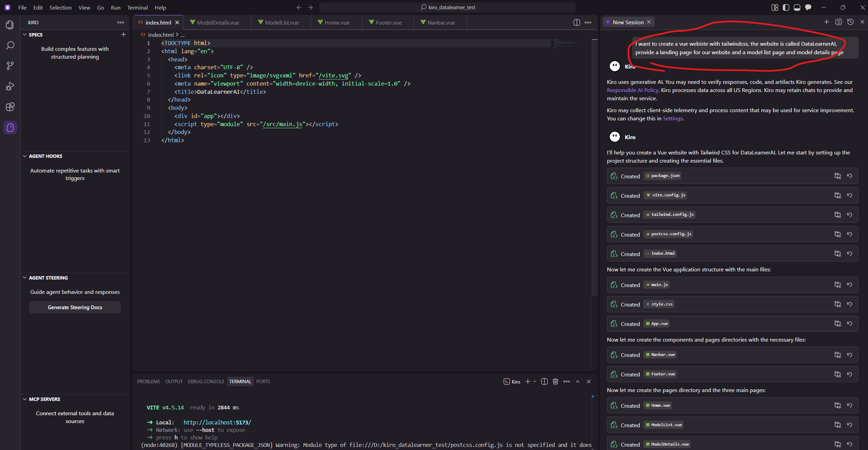
Task: Collapse the AGENT HOOKS section
Action: [25, 156]
